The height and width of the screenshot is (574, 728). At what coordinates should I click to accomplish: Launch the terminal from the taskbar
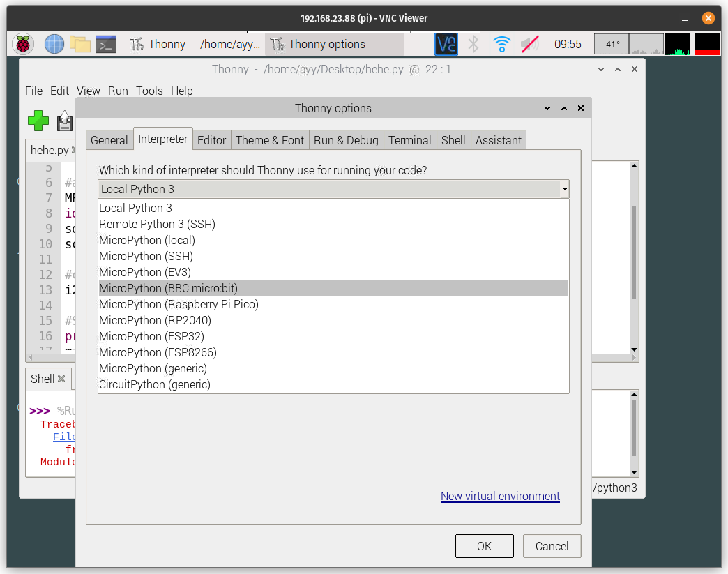click(106, 44)
